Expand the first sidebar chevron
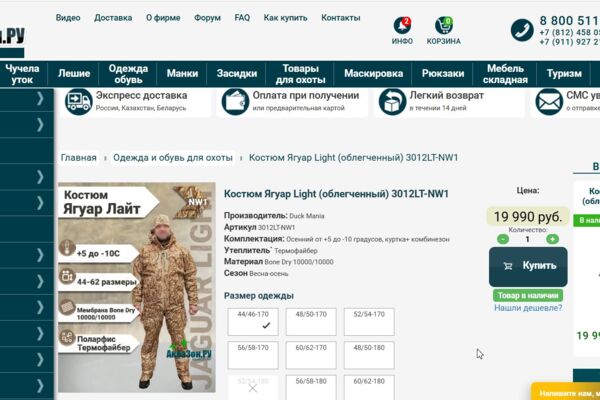 click(40, 99)
